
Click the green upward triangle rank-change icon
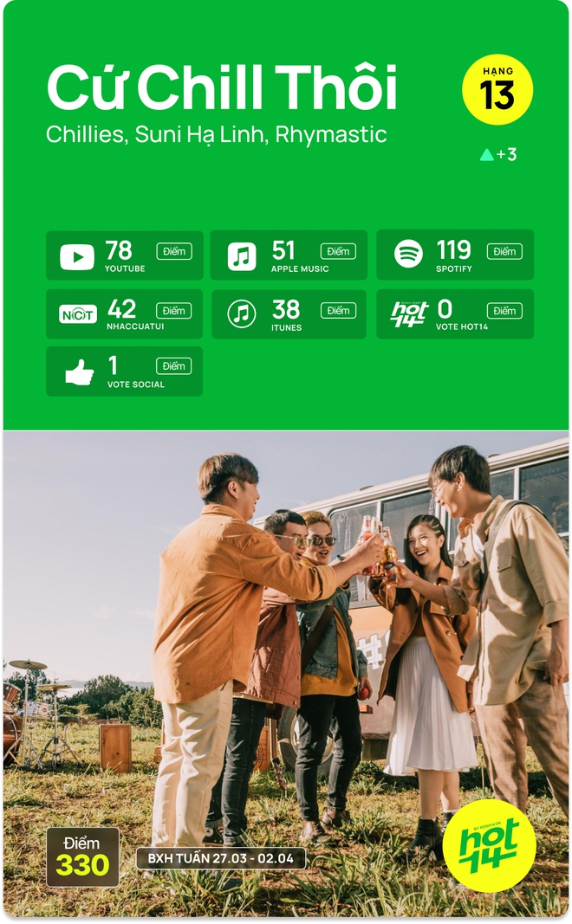pyautogui.click(x=486, y=154)
